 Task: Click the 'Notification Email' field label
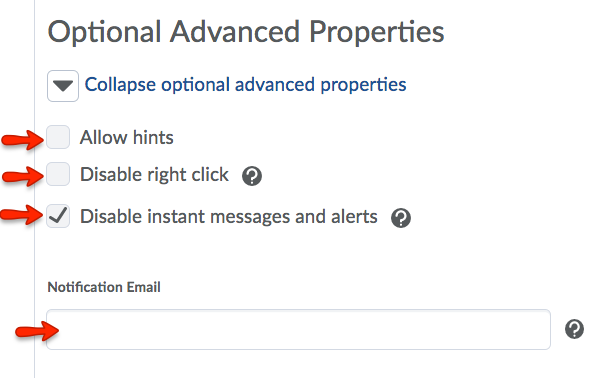104,287
